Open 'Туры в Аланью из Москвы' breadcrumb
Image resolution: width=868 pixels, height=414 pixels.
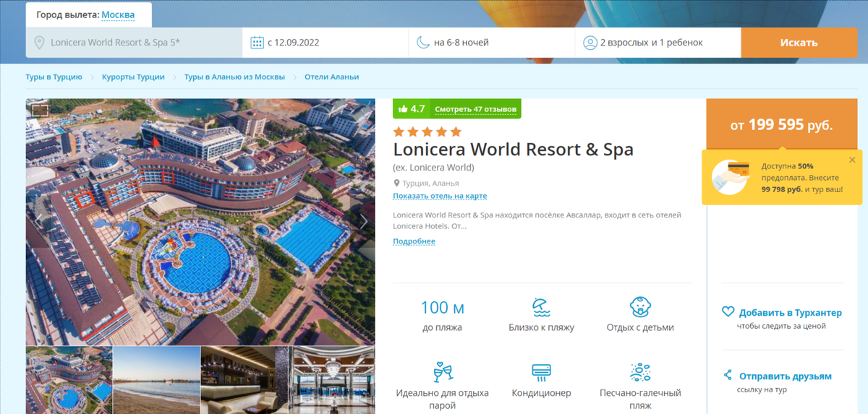click(234, 77)
